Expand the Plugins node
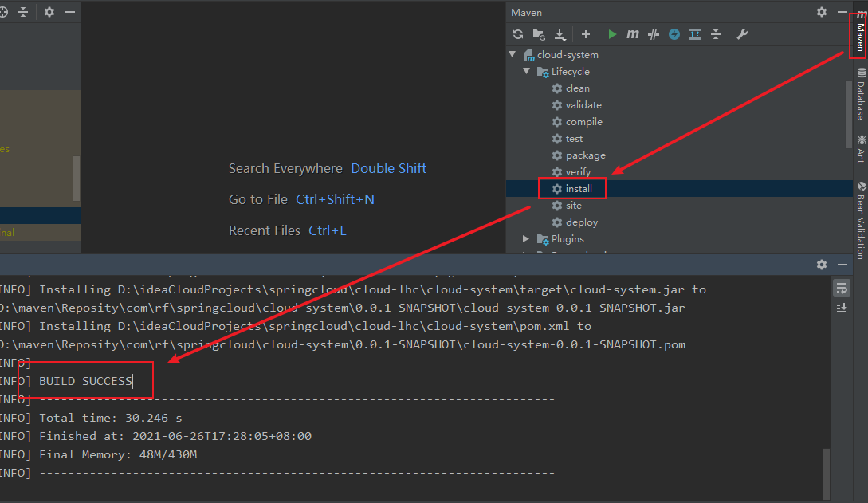This screenshot has width=868, height=503. 526,238
